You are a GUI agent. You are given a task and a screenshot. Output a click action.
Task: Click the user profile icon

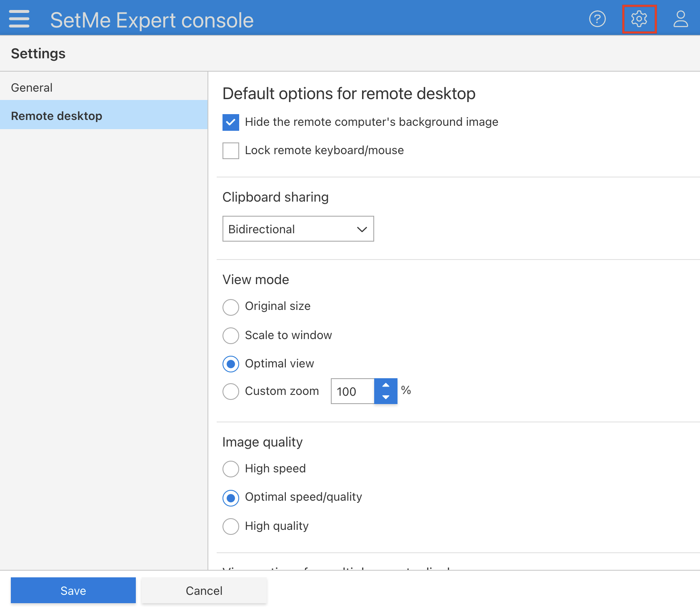(x=680, y=18)
